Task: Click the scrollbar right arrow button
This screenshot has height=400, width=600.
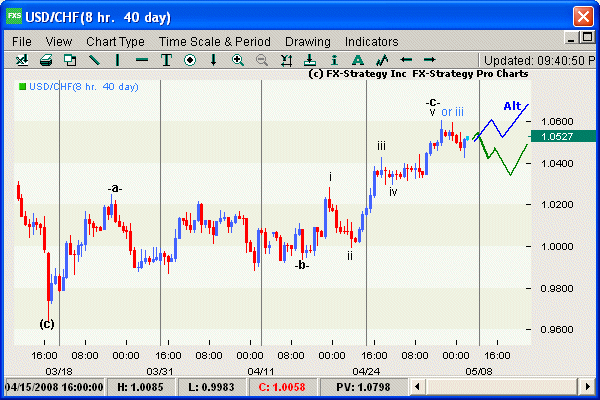Action: (x=588, y=387)
